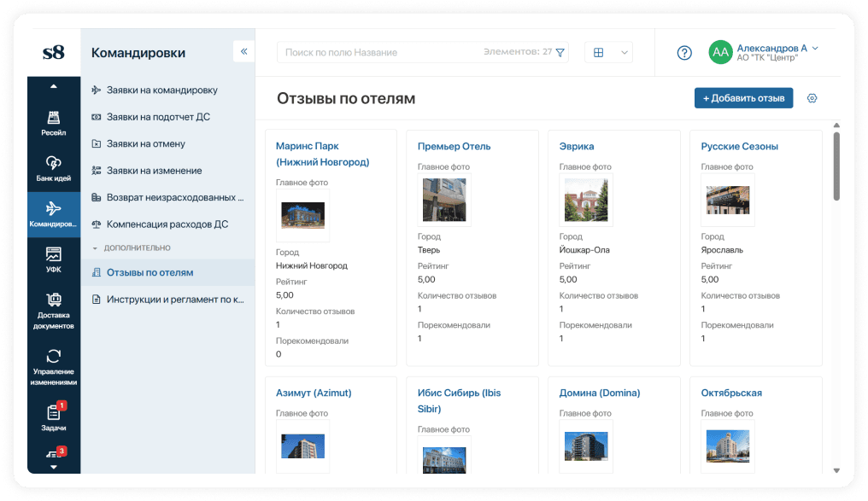This screenshot has height=501, width=868.
Task: Open the УФК section
Action: 54,260
